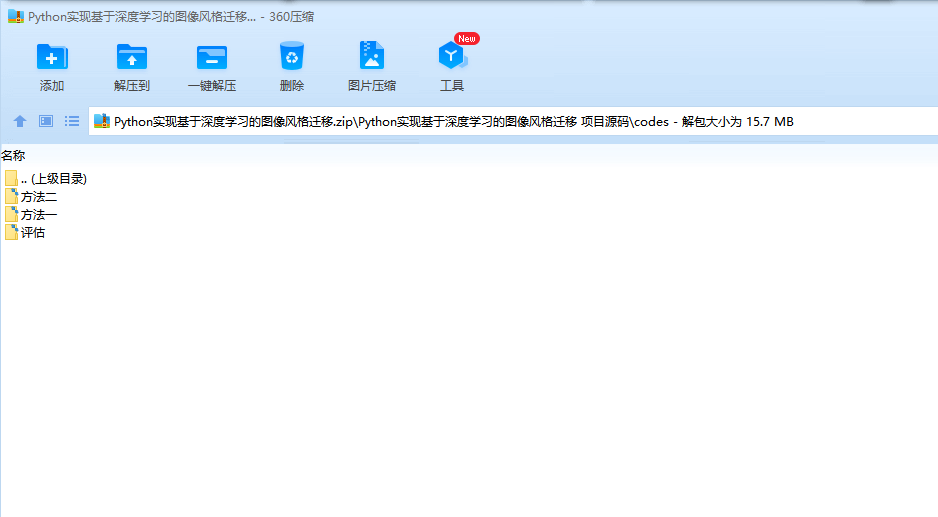This screenshot has height=517, width=938.
Task: Click the 解压到 (Extract to) icon
Action: (132, 57)
